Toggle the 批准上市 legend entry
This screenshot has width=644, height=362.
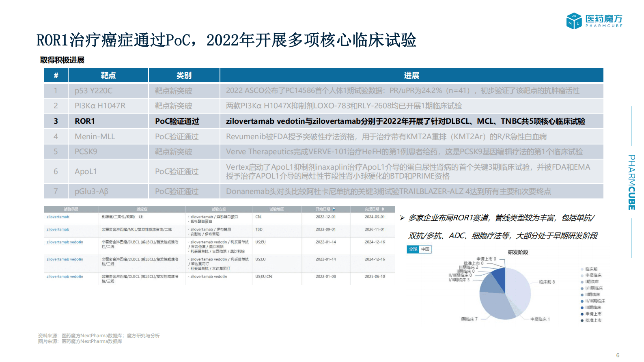click(x=591, y=320)
